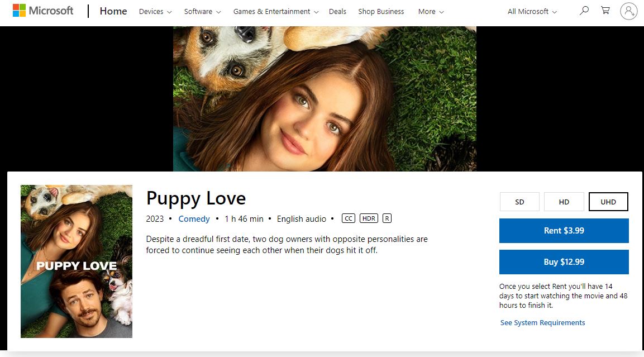The width and height of the screenshot is (644, 357).
Task: Select UHD video quality
Action: click(608, 202)
